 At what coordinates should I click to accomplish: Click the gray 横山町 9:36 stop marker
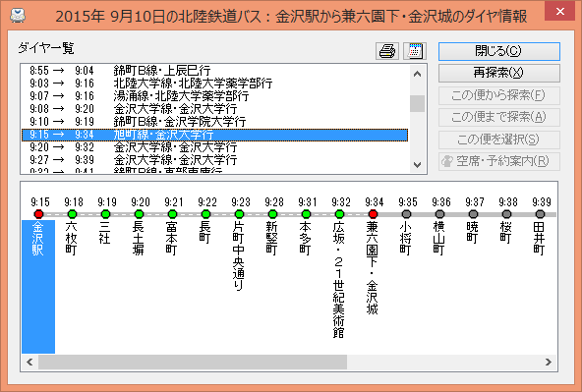[x=439, y=214]
